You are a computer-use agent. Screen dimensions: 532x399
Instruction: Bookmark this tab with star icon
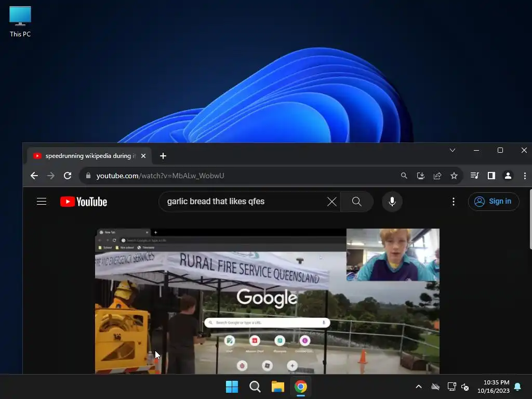(x=454, y=176)
